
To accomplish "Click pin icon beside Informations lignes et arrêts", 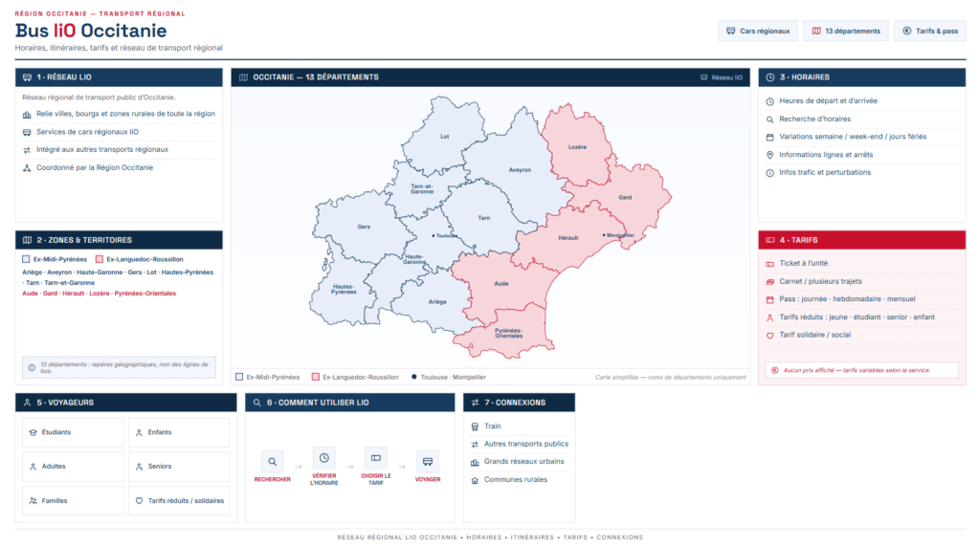I will [770, 155].
